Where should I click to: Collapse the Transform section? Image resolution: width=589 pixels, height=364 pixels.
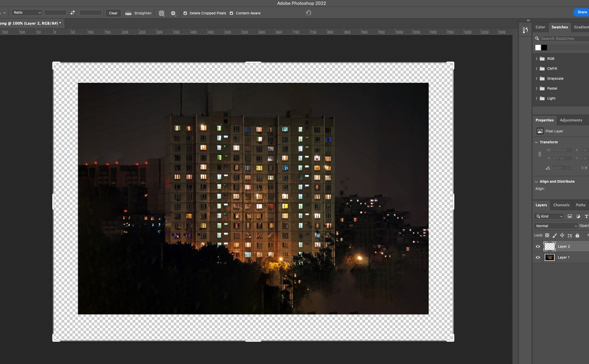536,142
